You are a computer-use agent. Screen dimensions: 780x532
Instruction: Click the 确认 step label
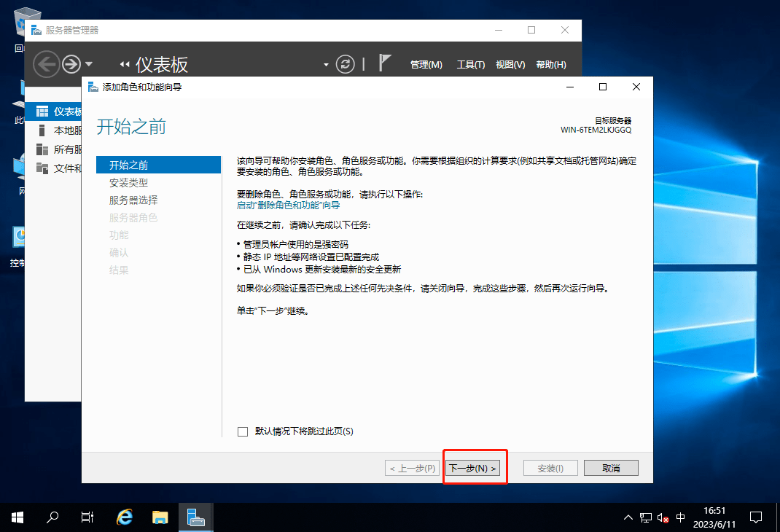119,253
